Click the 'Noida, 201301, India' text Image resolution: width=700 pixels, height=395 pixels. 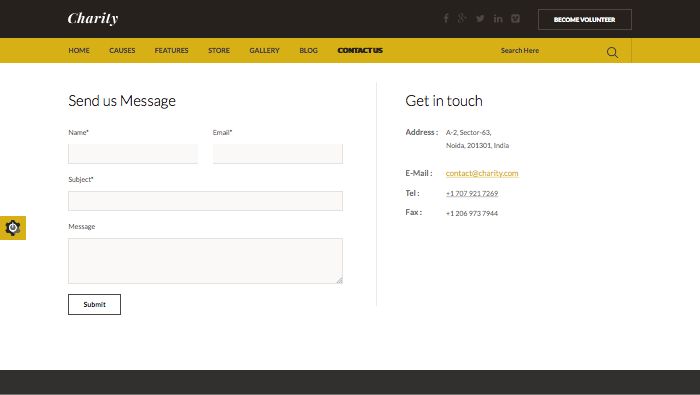(x=477, y=146)
